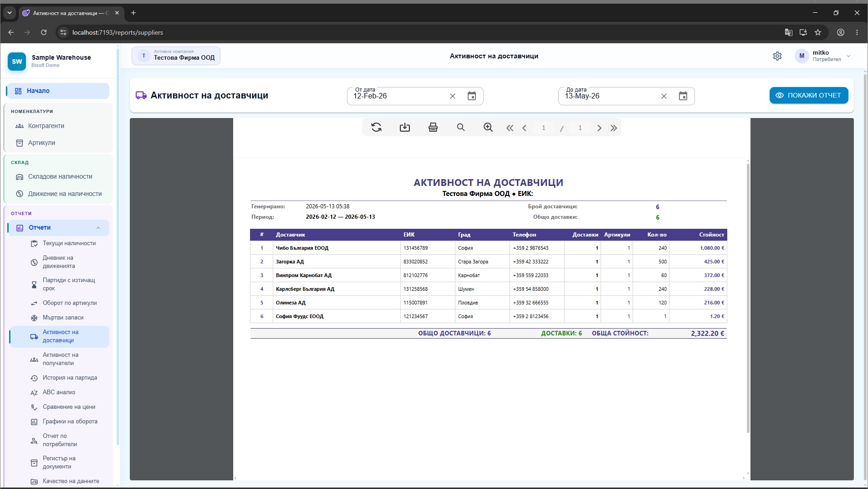This screenshot has height=489, width=868.
Task: Zoom in with the magnifier plus icon
Action: (x=488, y=128)
